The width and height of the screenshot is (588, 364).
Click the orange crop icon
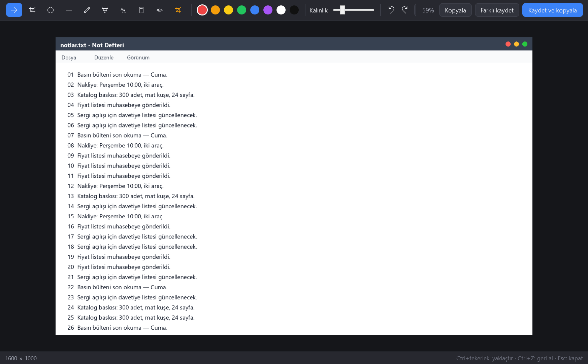tap(178, 10)
